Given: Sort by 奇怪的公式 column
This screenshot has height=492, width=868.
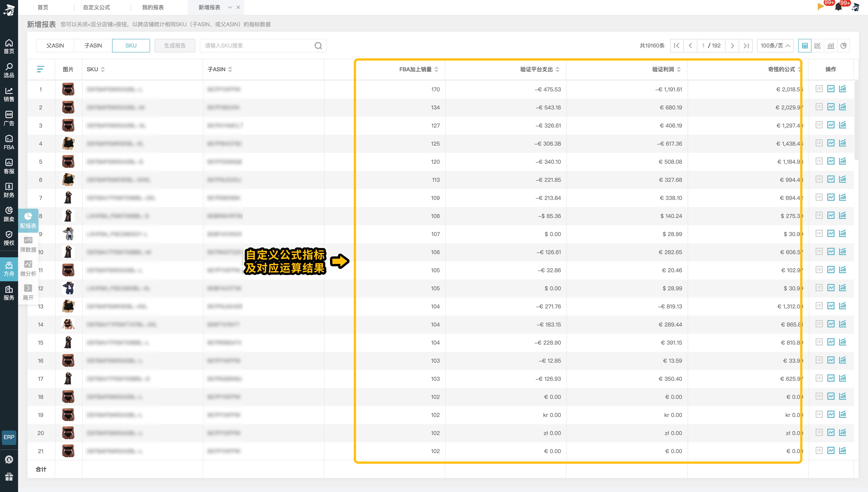Looking at the screenshot, I should 799,69.
